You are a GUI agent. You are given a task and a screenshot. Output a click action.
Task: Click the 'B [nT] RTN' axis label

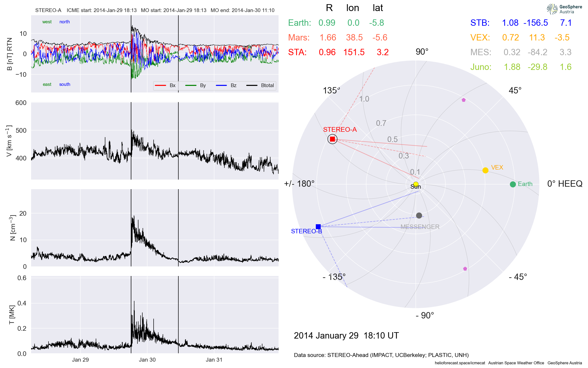10,54
